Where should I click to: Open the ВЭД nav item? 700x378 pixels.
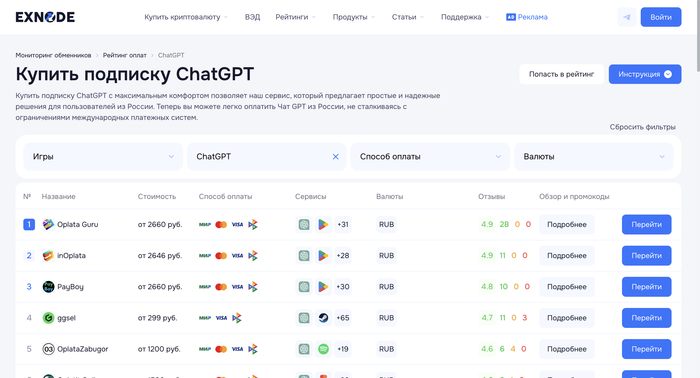[x=252, y=17]
